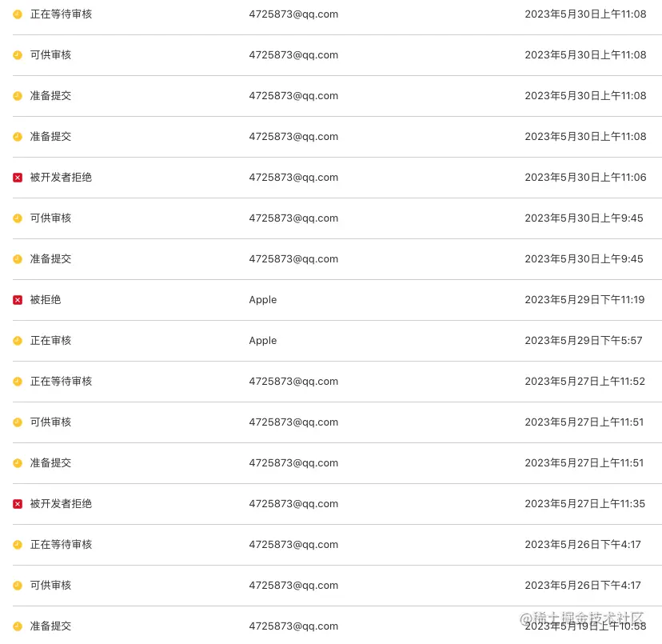The width and height of the screenshot is (662, 644).
Task: Click the email in the 上午9:45 可供审核 row
Action: [x=293, y=218]
